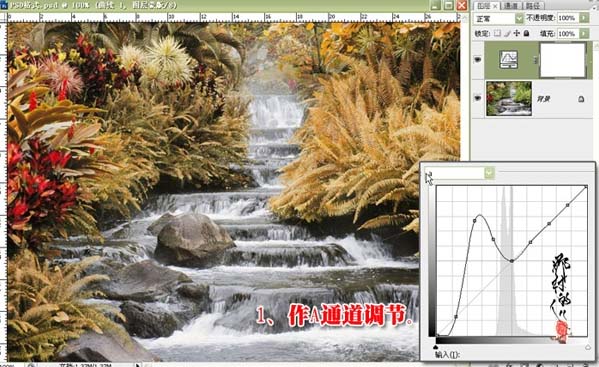Image resolution: width=599 pixels, height=367 pixels.
Task: Minimize the PSD document window
Action: [x=435, y=5]
